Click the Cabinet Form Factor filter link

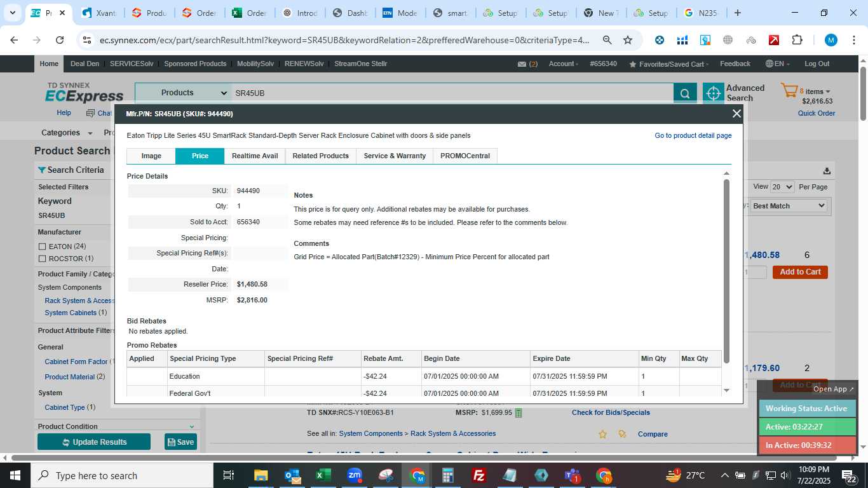[76, 362]
